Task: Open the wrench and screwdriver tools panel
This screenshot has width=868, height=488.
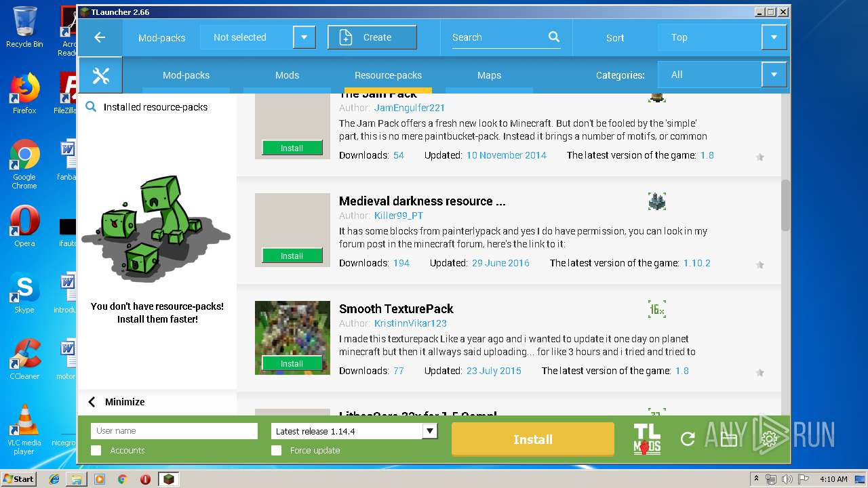Action: pos(100,75)
